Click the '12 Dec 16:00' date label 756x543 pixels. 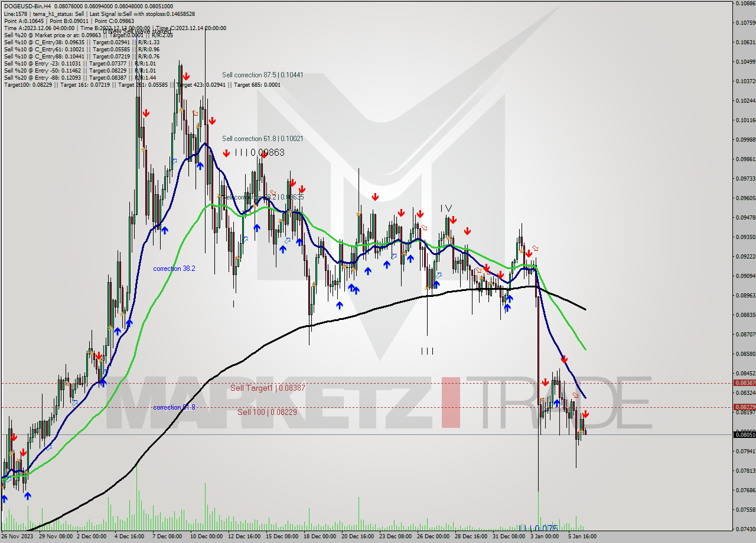tap(244, 537)
